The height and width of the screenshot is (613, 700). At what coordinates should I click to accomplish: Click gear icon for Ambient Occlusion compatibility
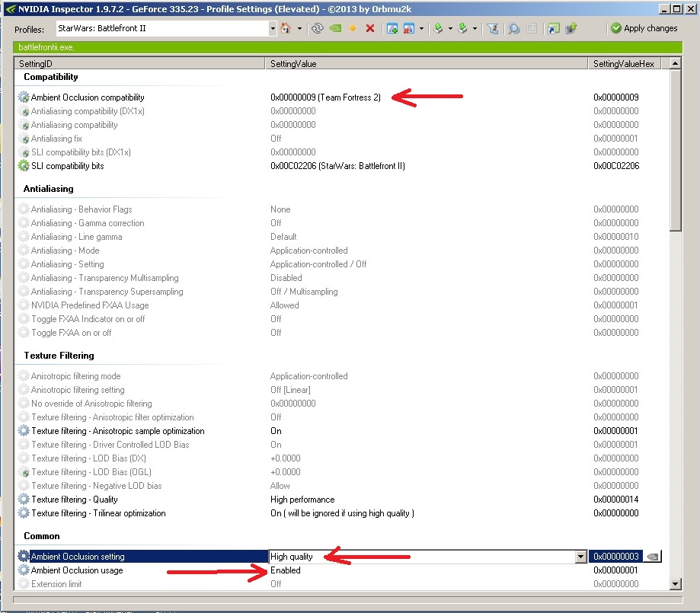[x=24, y=97]
